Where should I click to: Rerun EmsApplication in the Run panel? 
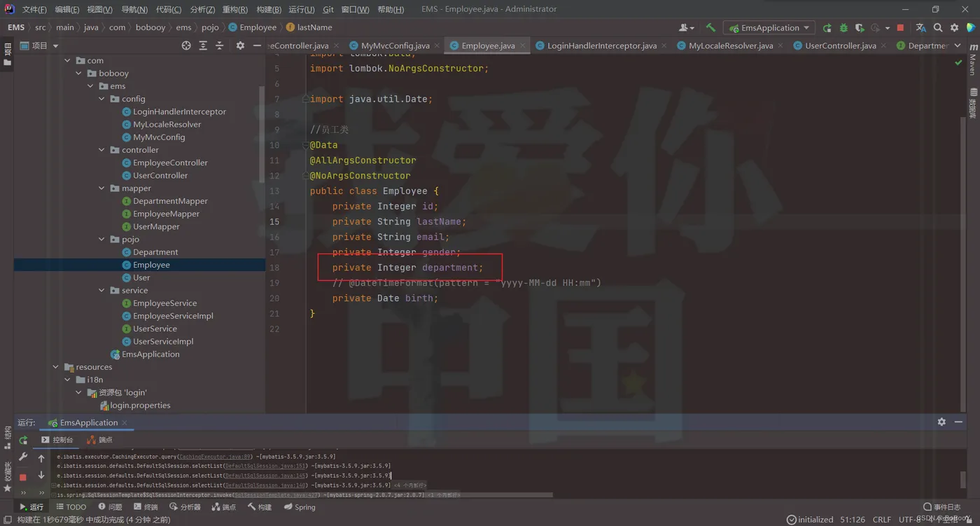pos(23,441)
